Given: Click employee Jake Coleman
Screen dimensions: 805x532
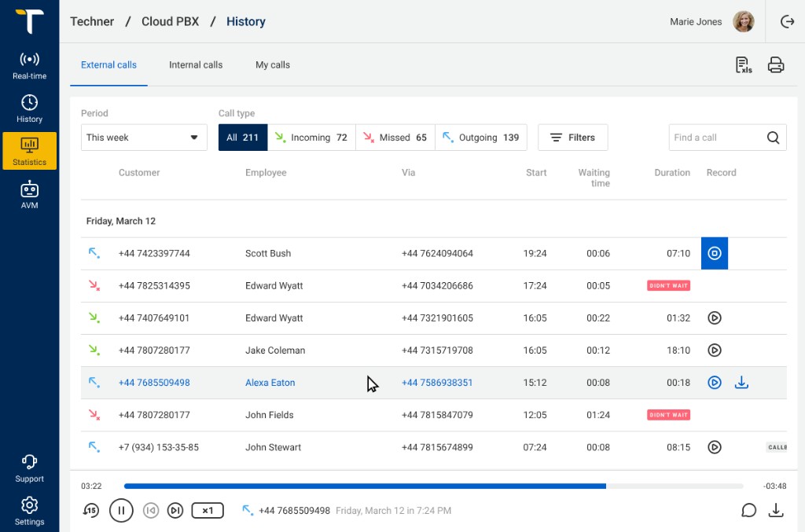Looking at the screenshot, I should (275, 350).
